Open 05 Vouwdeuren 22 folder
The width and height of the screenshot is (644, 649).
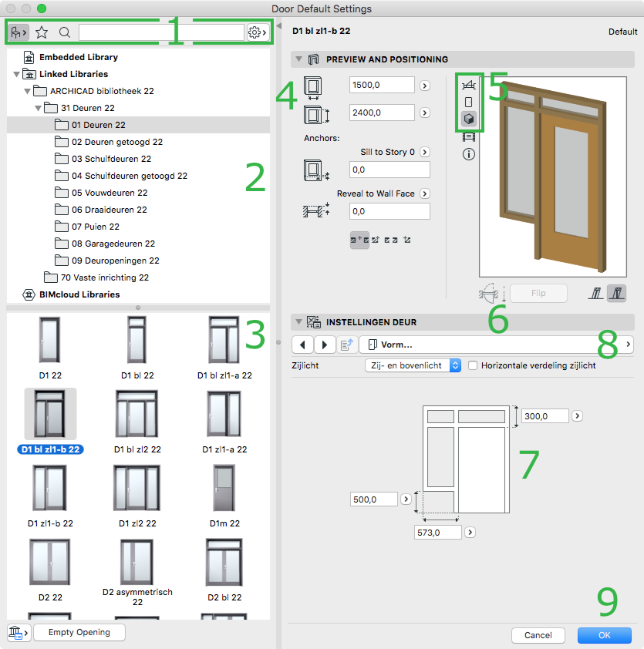point(110,193)
